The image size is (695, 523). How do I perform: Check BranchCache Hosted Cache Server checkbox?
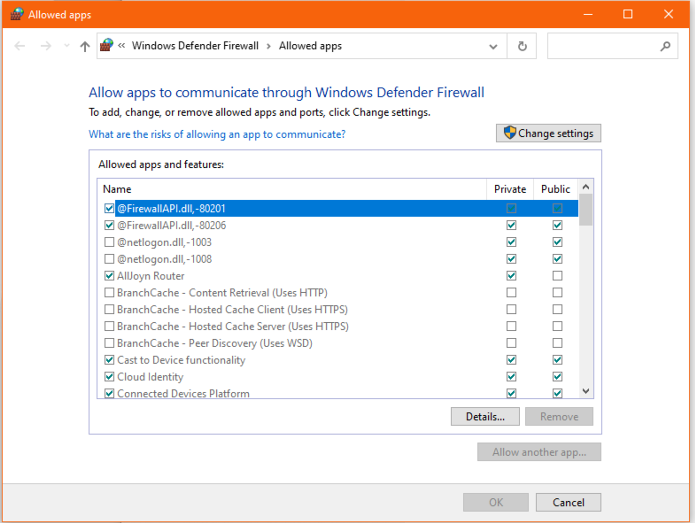point(109,326)
